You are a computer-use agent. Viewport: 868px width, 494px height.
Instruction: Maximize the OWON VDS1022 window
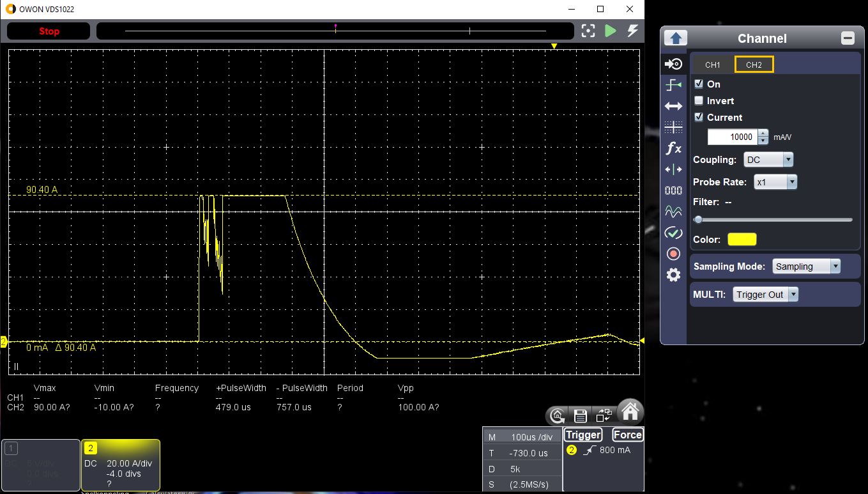click(600, 9)
